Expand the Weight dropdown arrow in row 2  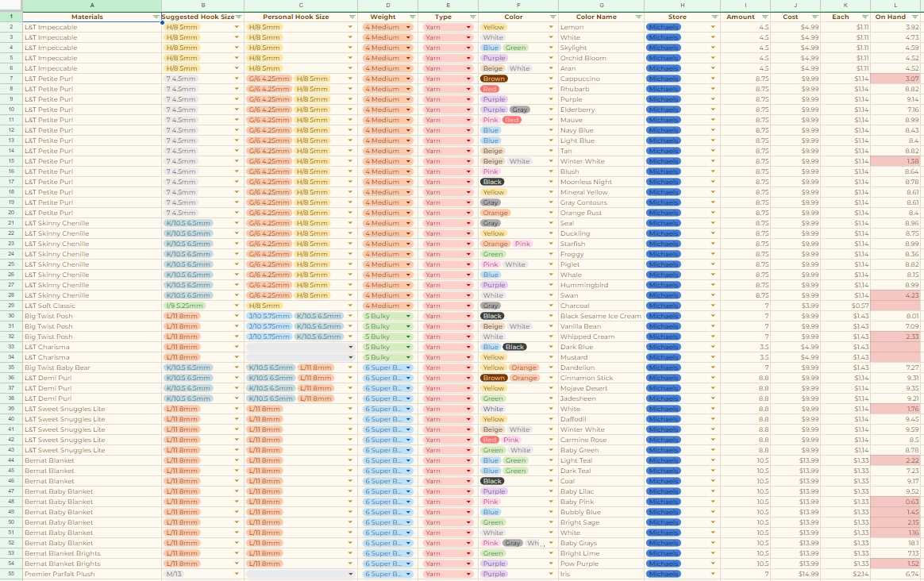coord(408,27)
